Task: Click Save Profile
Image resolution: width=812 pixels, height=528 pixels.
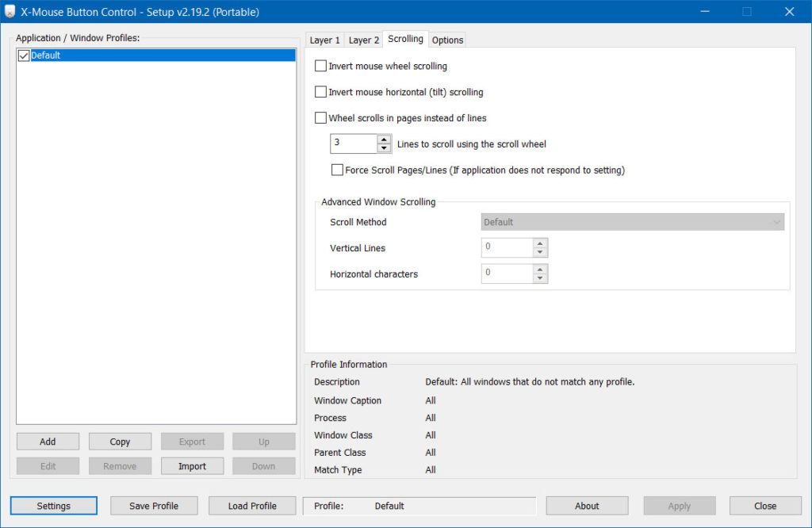Action: [x=154, y=505]
